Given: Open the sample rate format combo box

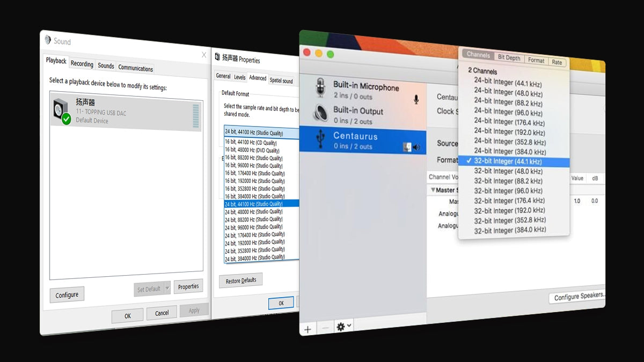Looking at the screenshot, I should tap(261, 131).
